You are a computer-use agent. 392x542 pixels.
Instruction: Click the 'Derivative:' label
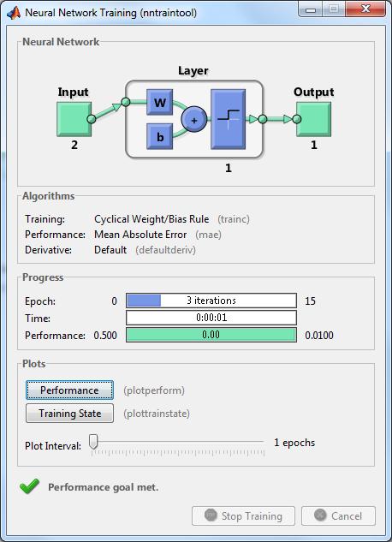[x=48, y=250]
